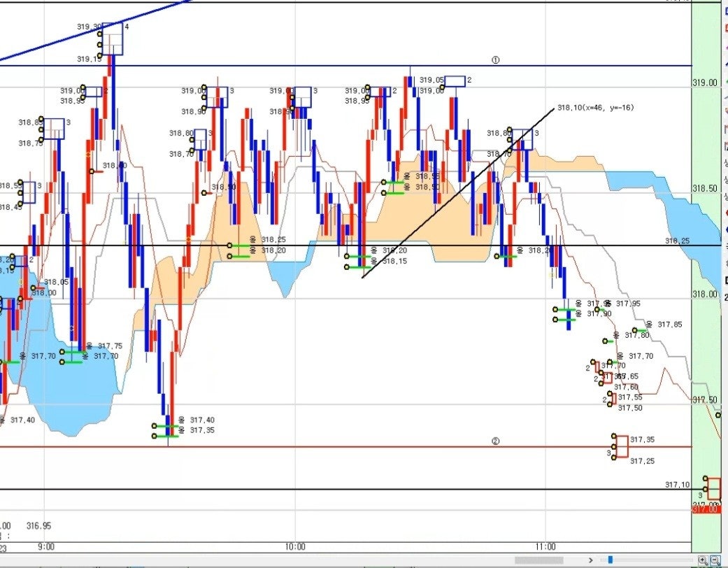Click the 317,10 horizontal line label
This screenshot has width=728, height=568.
(x=678, y=485)
